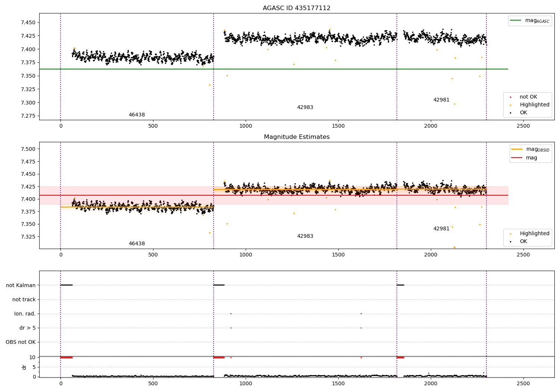The image size is (560, 392).
Task: Click obsid label '42981' in the top plot
Action: click(441, 100)
